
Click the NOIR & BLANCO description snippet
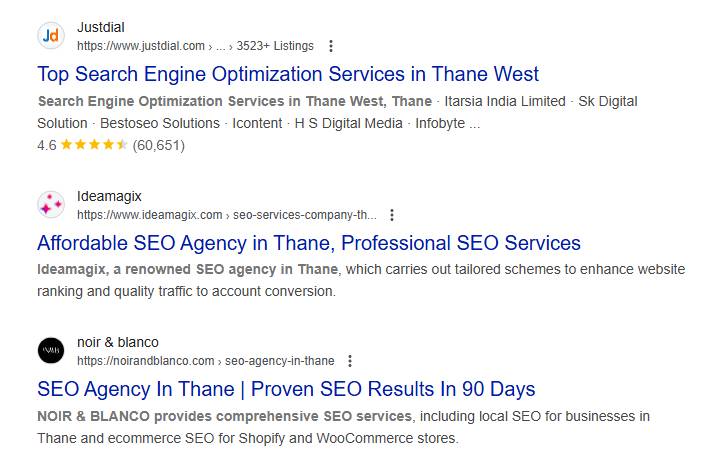[343, 427]
